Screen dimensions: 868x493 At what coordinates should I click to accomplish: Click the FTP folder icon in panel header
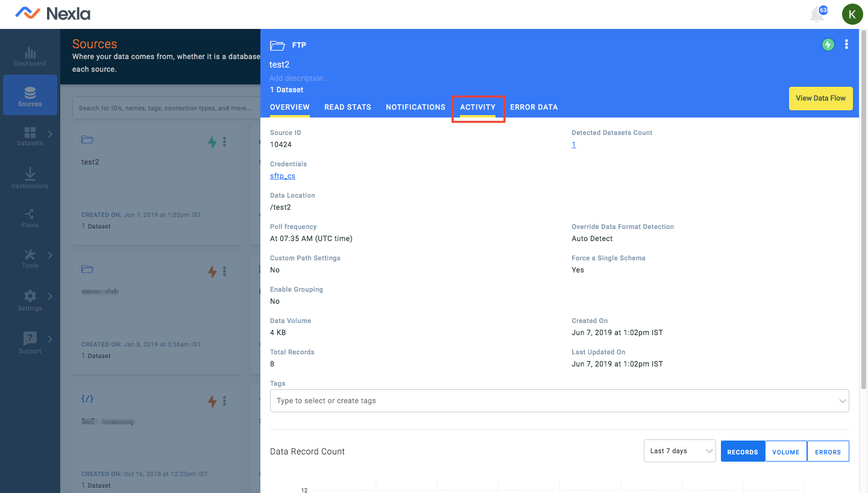click(x=277, y=45)
